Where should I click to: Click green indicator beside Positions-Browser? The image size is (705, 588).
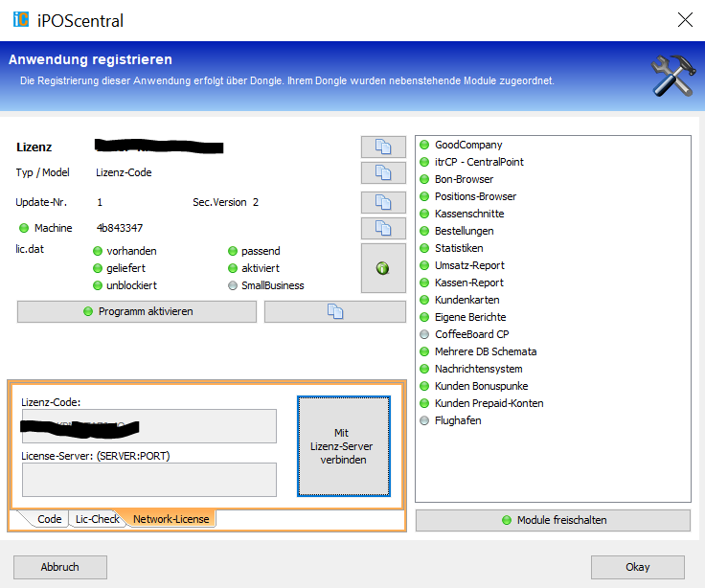(424, 196)
